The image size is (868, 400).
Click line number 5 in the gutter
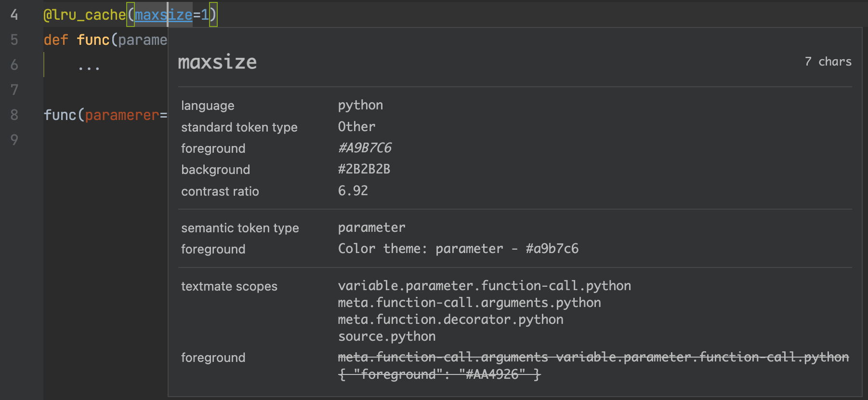(14, 40)
